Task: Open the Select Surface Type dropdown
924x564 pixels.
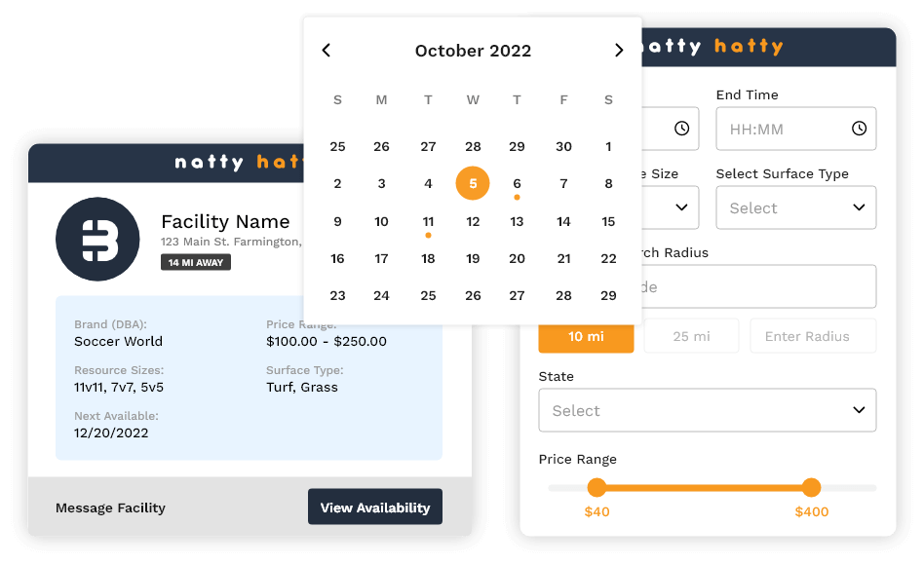Action: [795, 207]
